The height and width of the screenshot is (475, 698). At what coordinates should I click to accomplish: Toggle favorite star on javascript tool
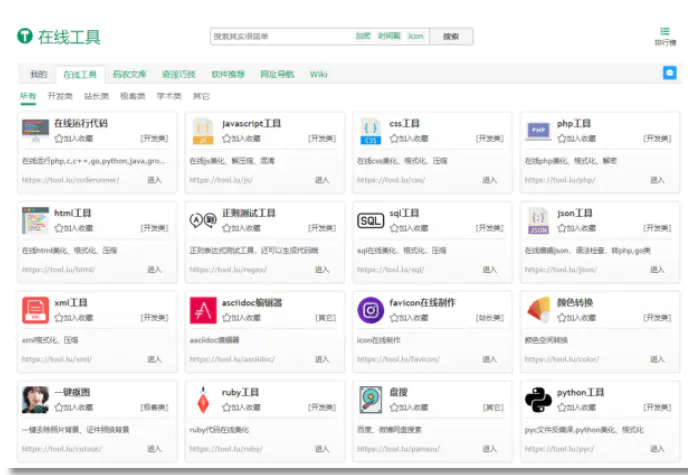click(x=226, y=138)
